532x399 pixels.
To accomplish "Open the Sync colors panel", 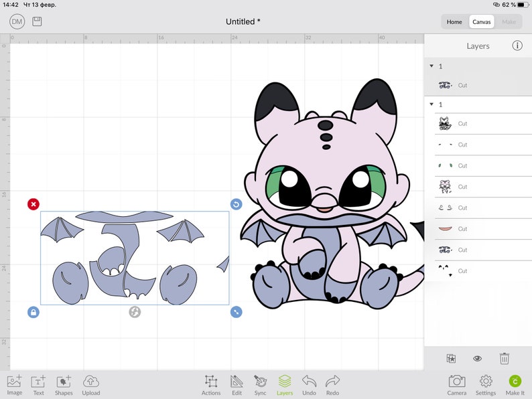I will pyautogui.click(x=260, y=386).
